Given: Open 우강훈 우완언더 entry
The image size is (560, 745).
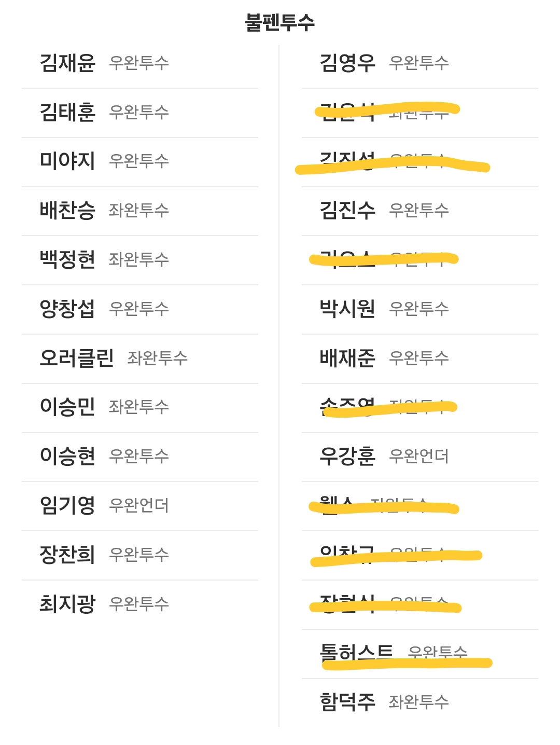Looking at the screenshot, I should pyautogui.click(x=420, y=457).
